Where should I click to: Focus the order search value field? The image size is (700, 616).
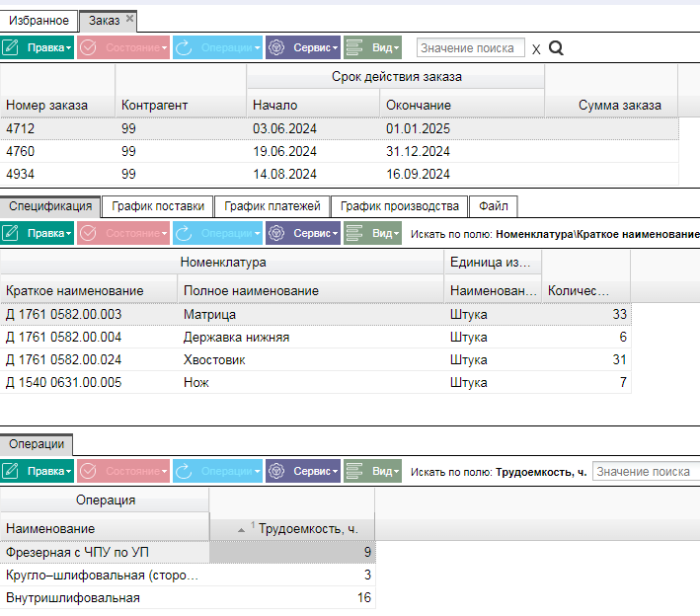pyautogui.click(x=471, y=47)
